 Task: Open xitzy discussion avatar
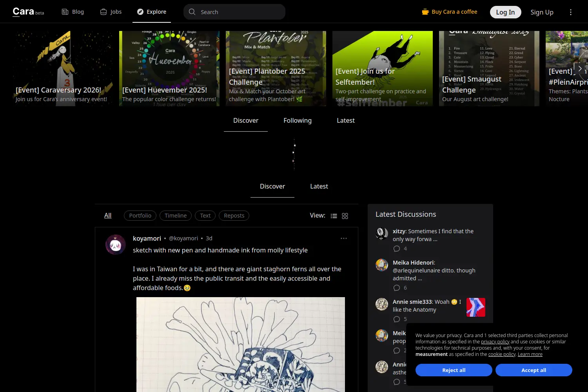382,234
